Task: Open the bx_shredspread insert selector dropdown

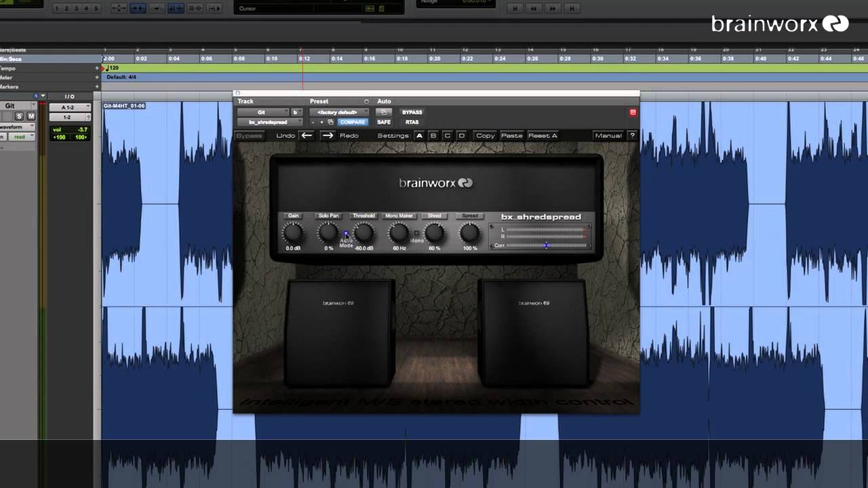Action: click(x=269, y=122)
